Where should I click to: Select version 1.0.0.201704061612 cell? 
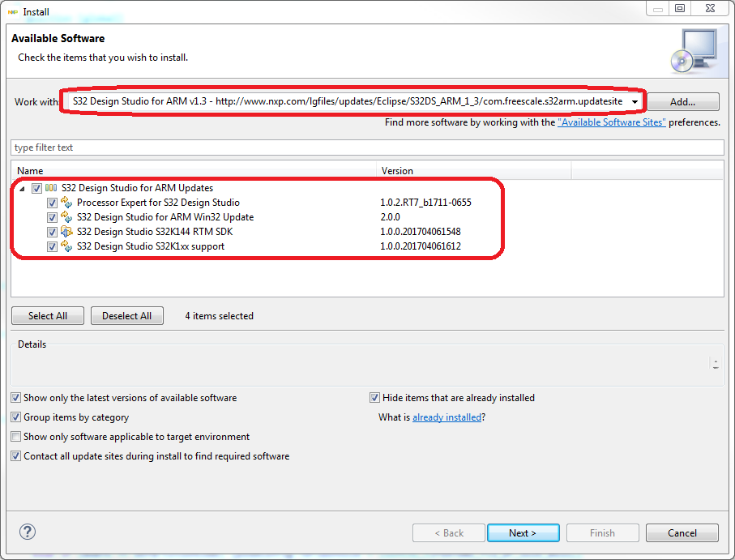tap(421, 246)
